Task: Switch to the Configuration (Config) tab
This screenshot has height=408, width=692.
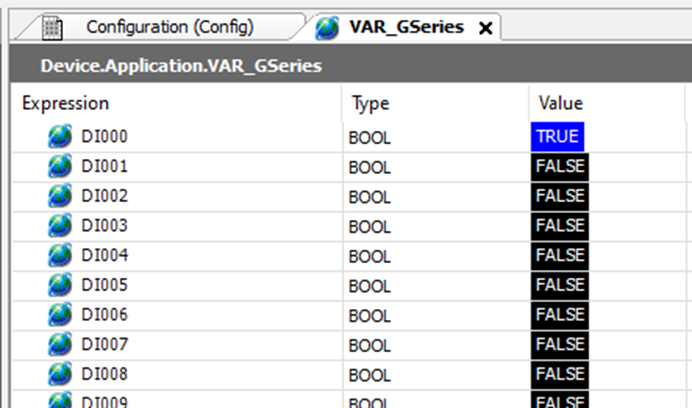Action: point(169,27)
